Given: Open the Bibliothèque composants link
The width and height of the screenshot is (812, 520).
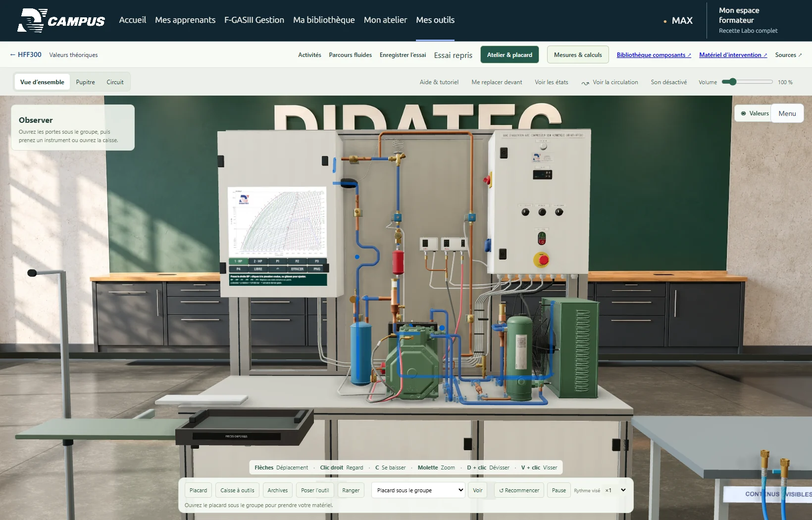Looking at the screenshot, I should pos(654,55).
